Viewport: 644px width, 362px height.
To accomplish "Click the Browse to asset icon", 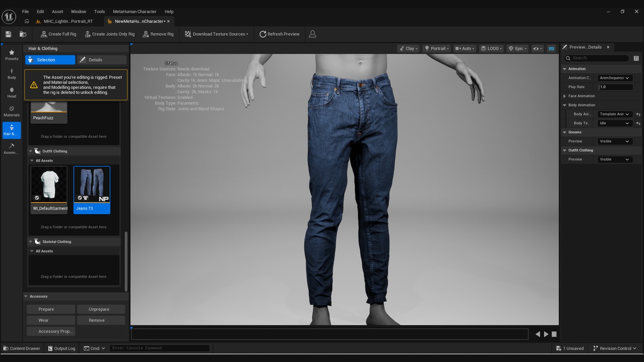I will [23, 34].
